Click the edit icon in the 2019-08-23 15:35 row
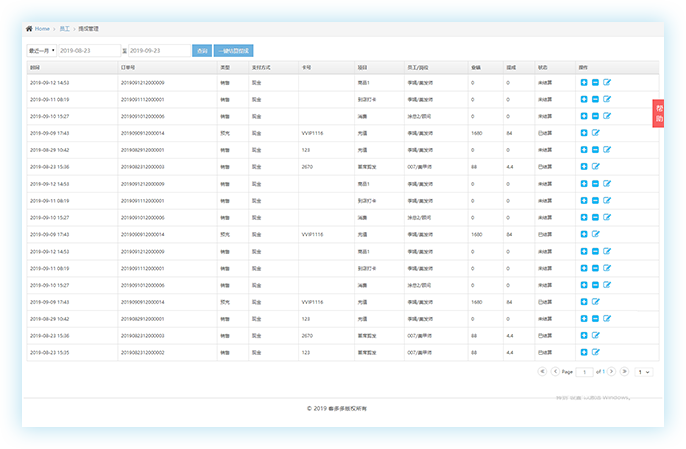The width and height of the screenshot is (686, 449). pyautogui.click(x=595, y=352)
